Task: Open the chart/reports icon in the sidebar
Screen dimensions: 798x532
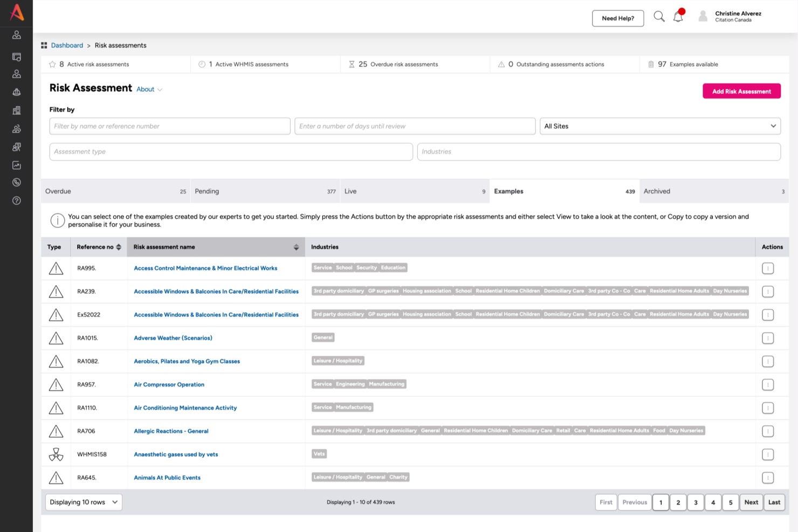Action: [x=16, y=165]
